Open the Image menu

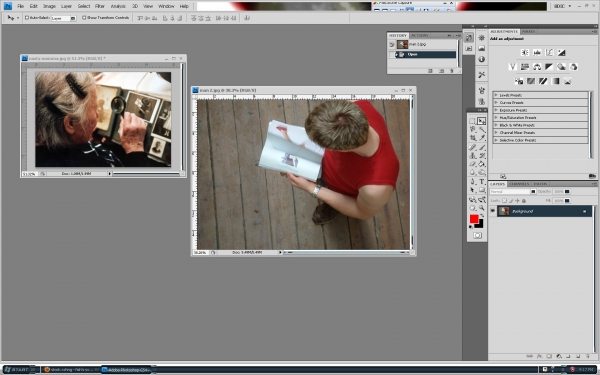(49, 6)
